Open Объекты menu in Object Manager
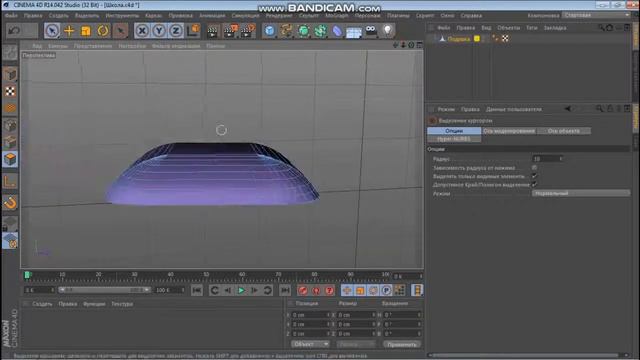Screen dimensions: 640x360 (508, 28)
